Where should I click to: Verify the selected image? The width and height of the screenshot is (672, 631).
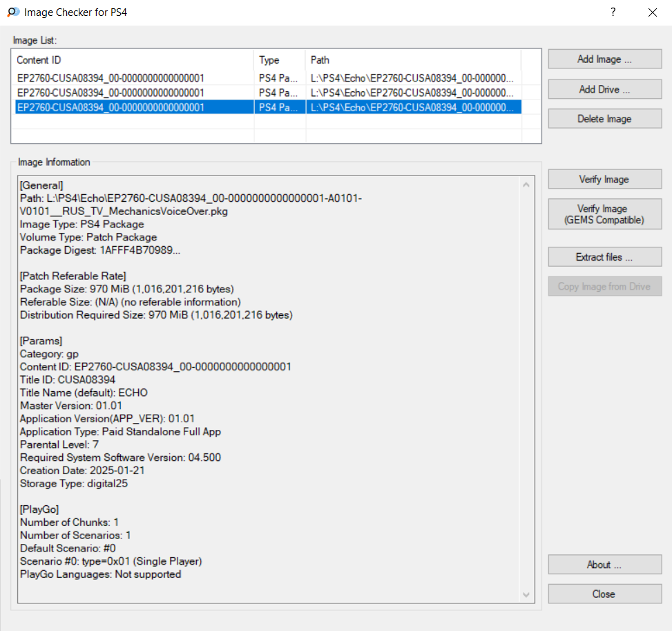click(x=605, y=179)
